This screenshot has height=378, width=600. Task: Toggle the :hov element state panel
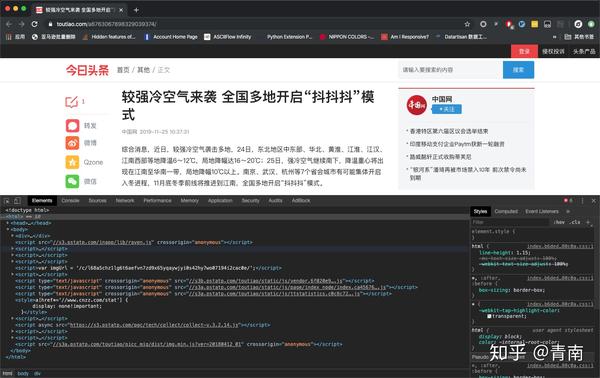click(x=559, y=222)
